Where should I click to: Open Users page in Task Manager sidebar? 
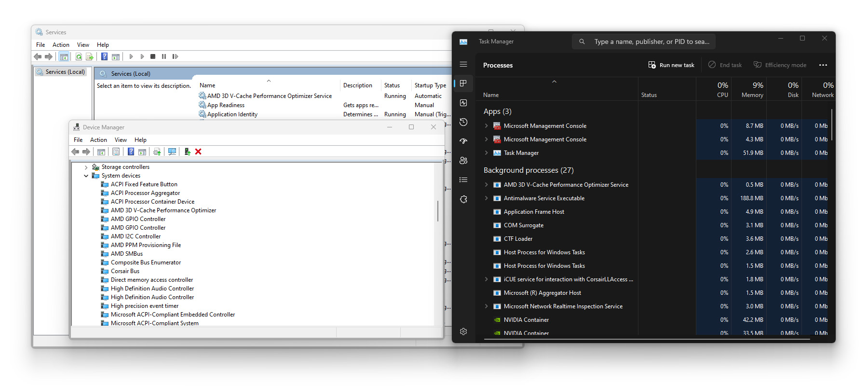point(463,161)
